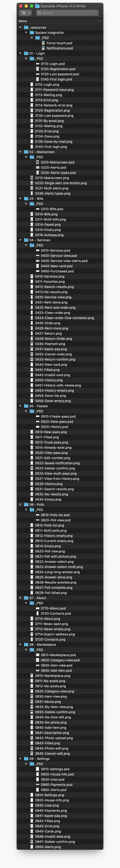Collapse the 04 - Services folder
The image size is (120, 868).
click(x=20, y=240)
